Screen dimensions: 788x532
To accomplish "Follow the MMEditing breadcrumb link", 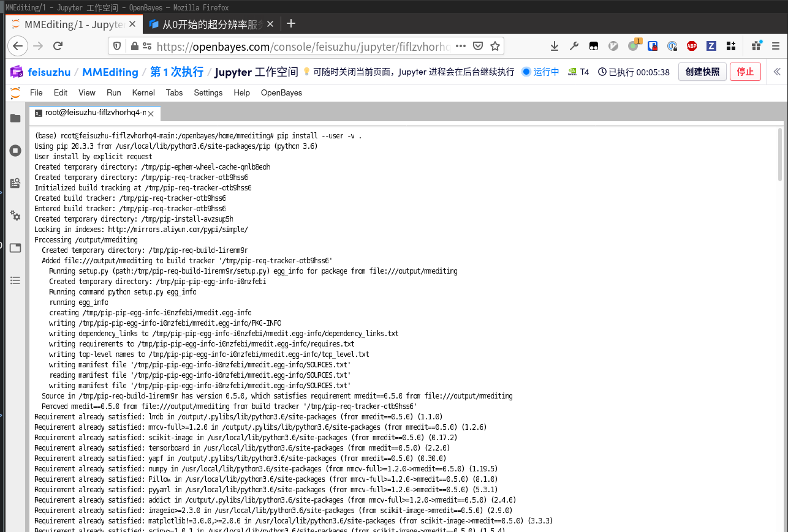I will point(110,72).
